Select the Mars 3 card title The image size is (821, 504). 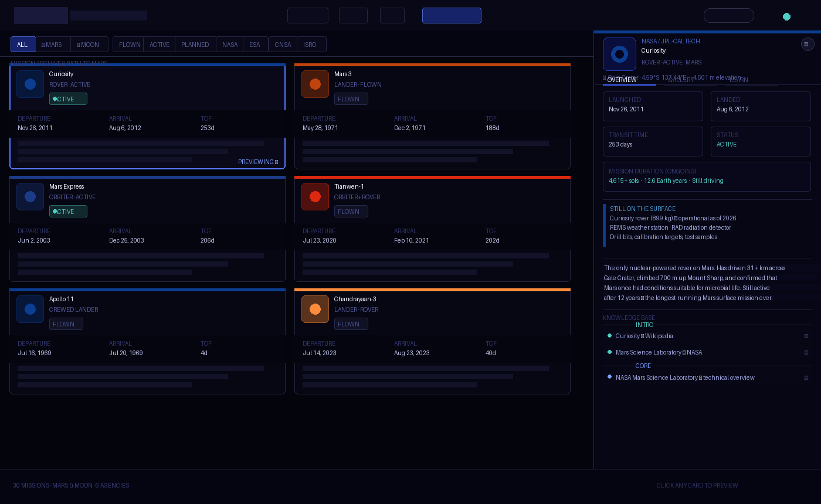tap(343, 74)
